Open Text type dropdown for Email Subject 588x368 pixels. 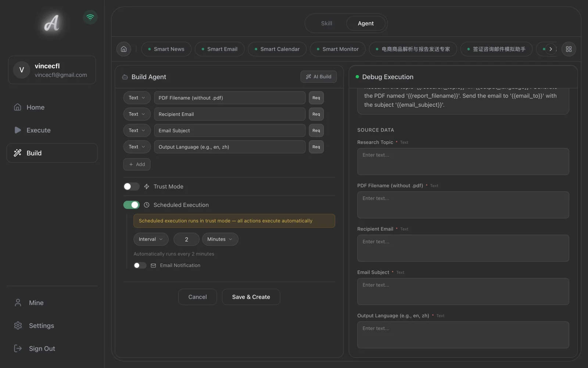[137, 131]
